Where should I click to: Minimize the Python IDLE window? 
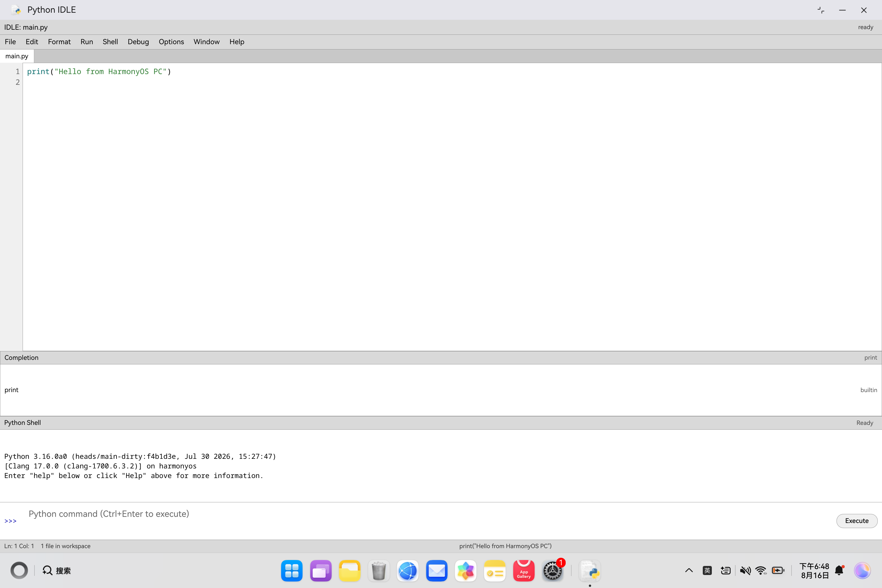[842, 10]
